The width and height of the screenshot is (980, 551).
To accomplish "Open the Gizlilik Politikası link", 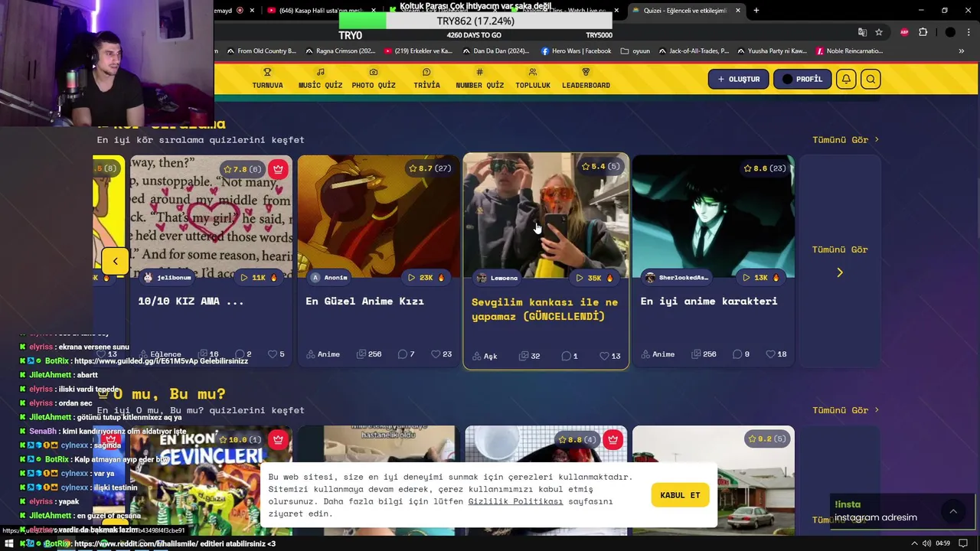I will (x=515, y=501).
